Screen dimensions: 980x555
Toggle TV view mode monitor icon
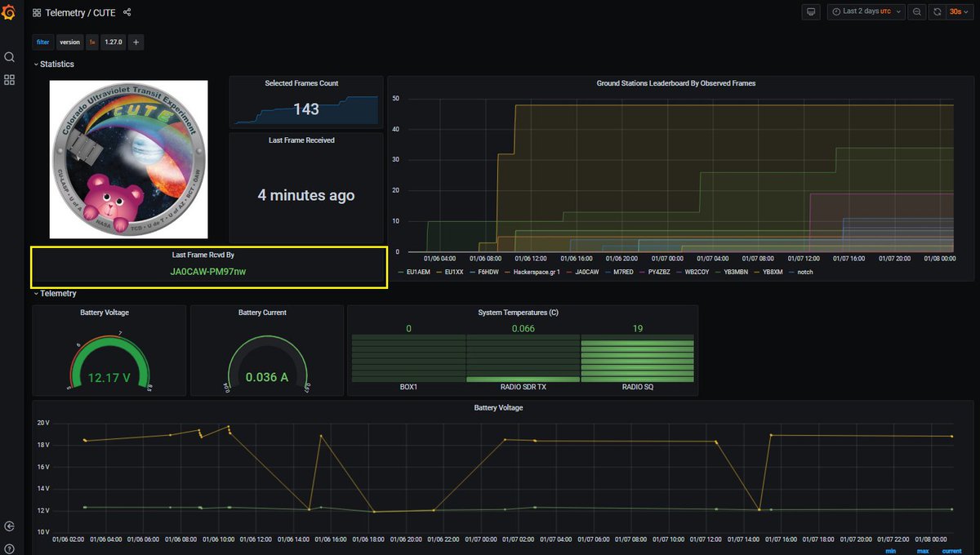811,11
